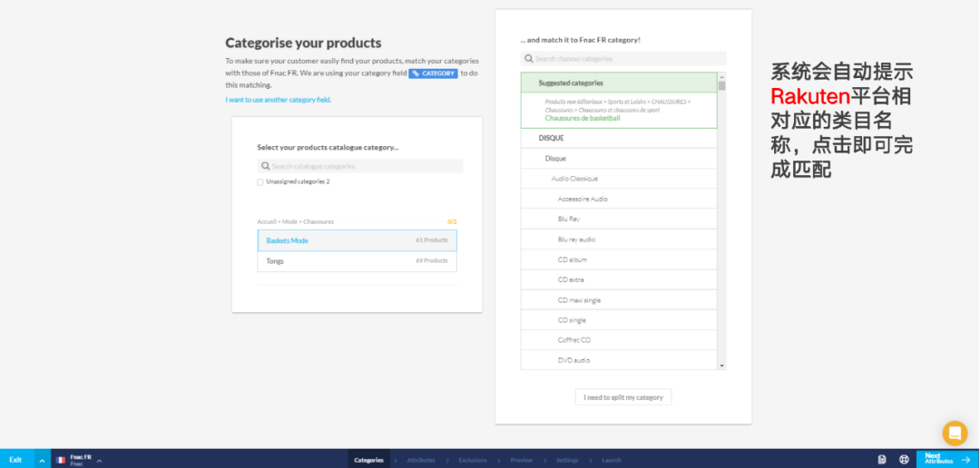Go to the Preview step
The image size is (980, 468).
521,460
